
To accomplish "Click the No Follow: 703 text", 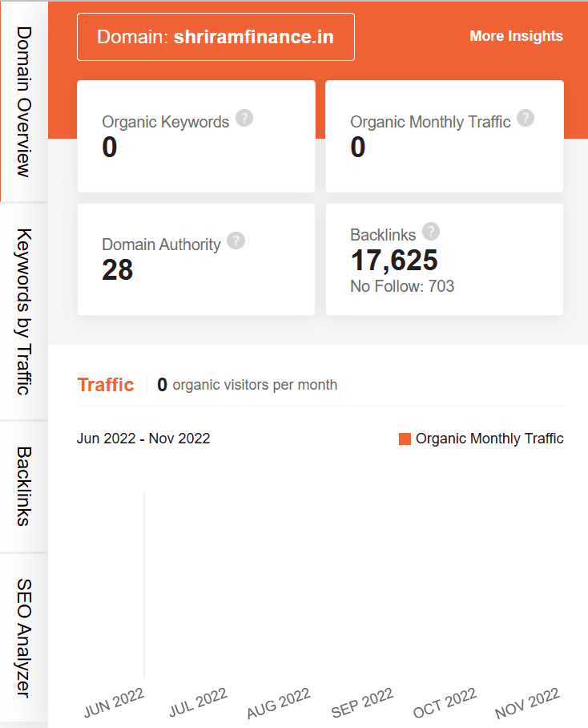I will (402, 286).
